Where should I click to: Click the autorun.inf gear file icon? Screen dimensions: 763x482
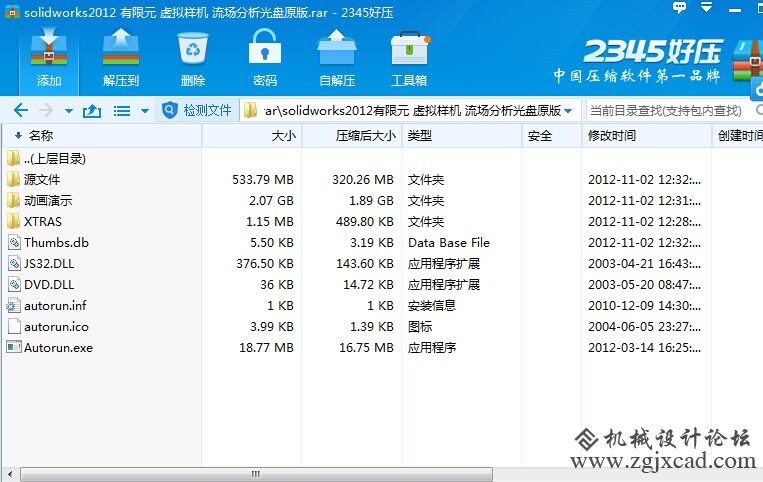tap(13, 305)
